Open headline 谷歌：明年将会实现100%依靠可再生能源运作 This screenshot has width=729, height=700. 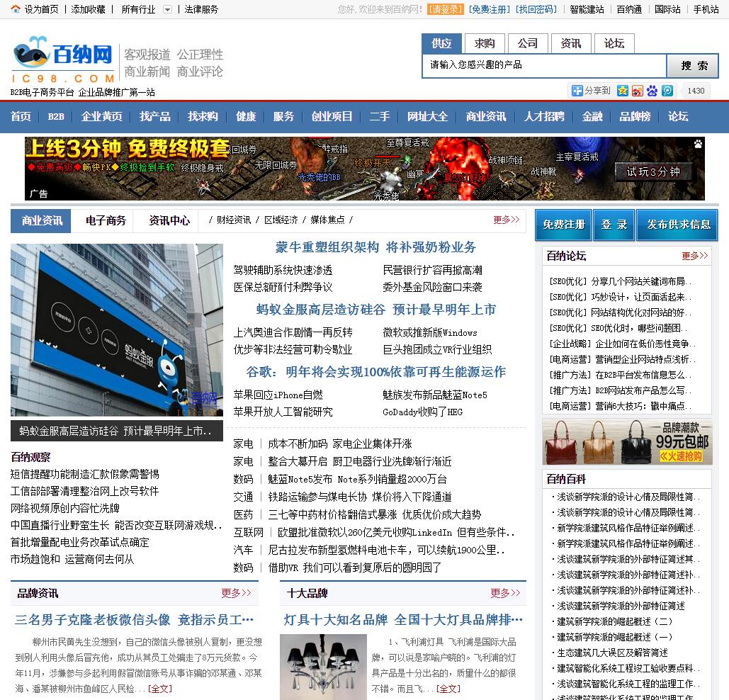click(x=375, y=372)
